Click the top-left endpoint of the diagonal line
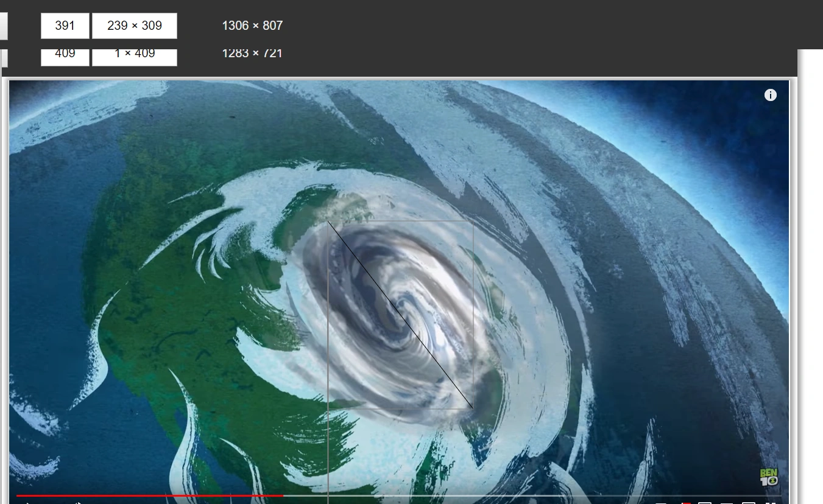The height and width of the screenshot is (504, 823). point(328,221)
